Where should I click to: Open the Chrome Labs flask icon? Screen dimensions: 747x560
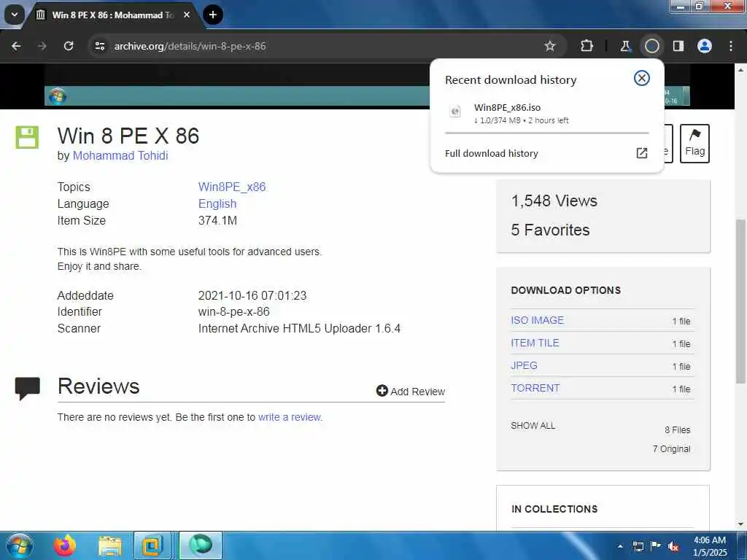625,46
